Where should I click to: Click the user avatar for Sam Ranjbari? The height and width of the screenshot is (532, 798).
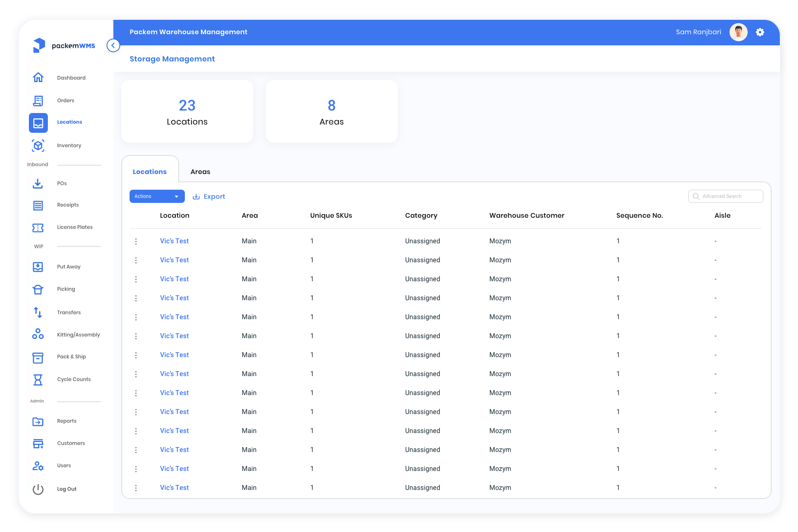pos(738,32)
